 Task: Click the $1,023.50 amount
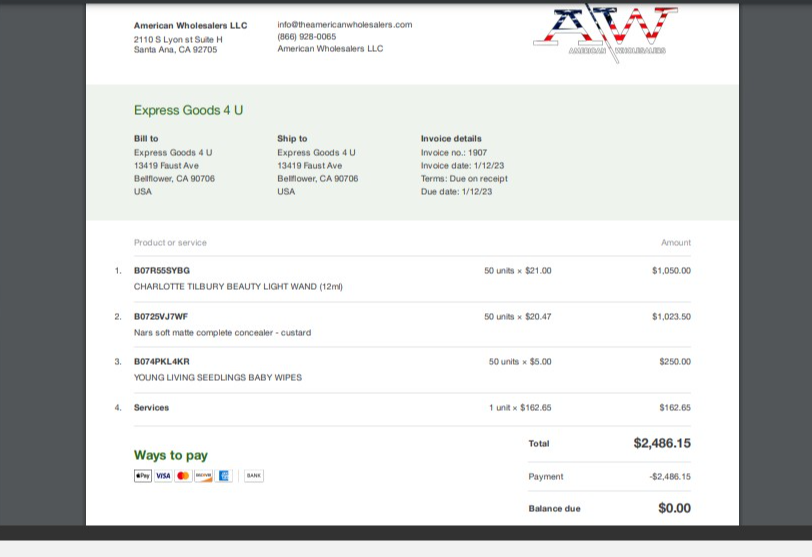[x=672, y=317]
